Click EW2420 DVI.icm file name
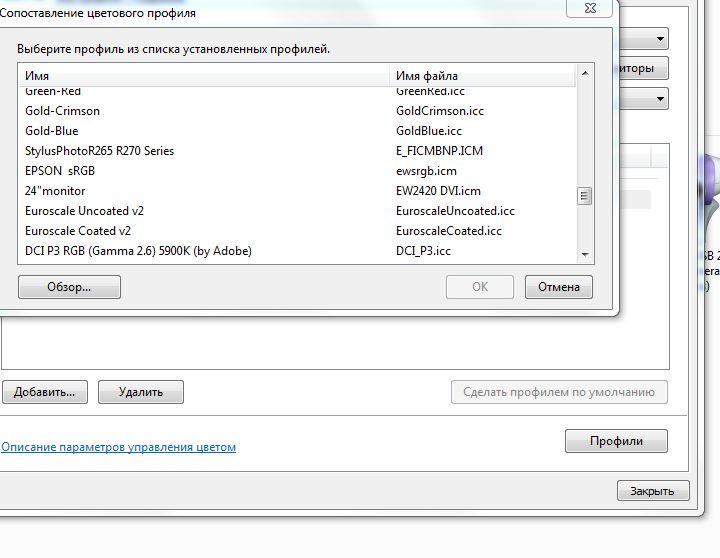This screenshot has height=558, width=720. coord(438,191)
